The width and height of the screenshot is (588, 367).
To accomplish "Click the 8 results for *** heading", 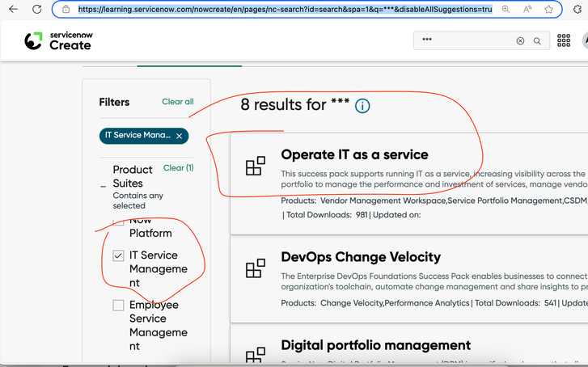I will (295, 104).
